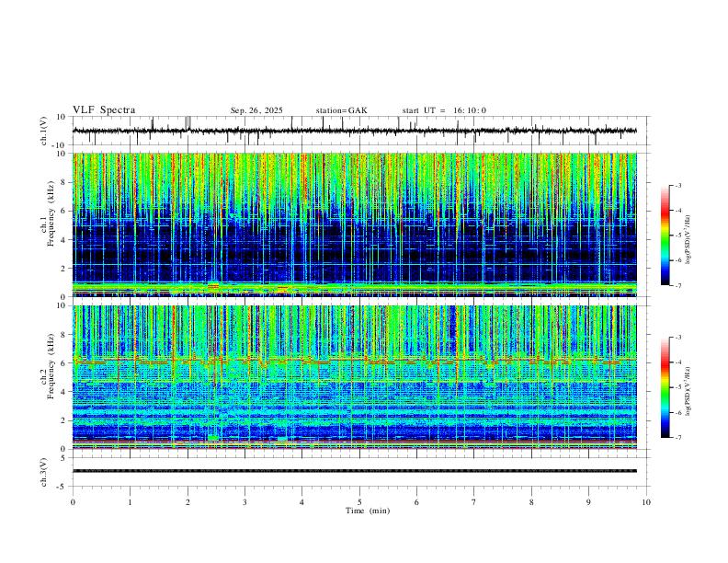Click the "-7" tick on lower colorbar
This screenshot has height=563, width=728.
(x=678, y=438)
